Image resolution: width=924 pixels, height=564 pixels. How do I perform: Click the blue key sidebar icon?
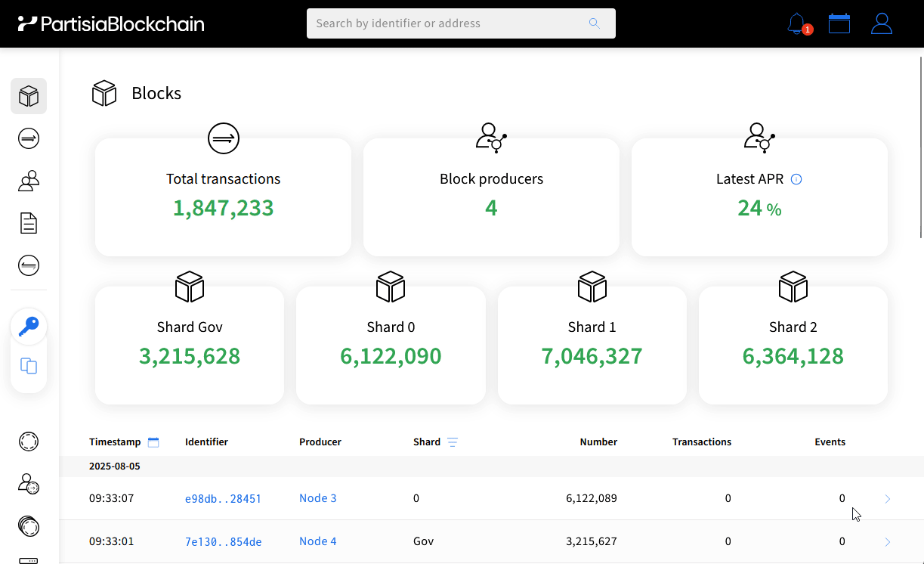29,327
